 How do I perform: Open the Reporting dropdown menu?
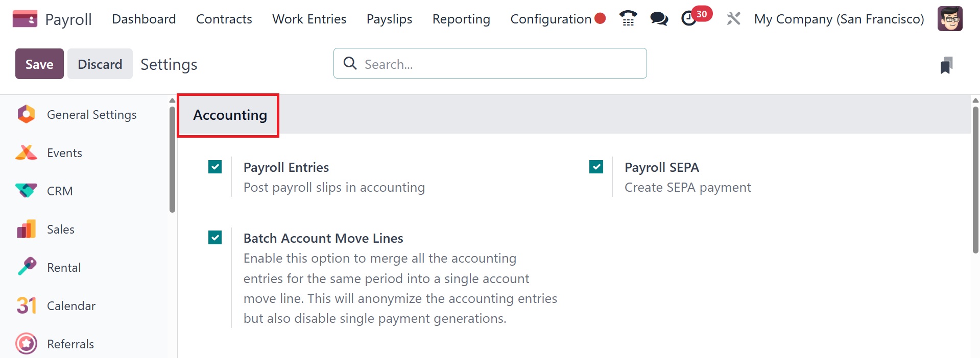pos(461,19)
